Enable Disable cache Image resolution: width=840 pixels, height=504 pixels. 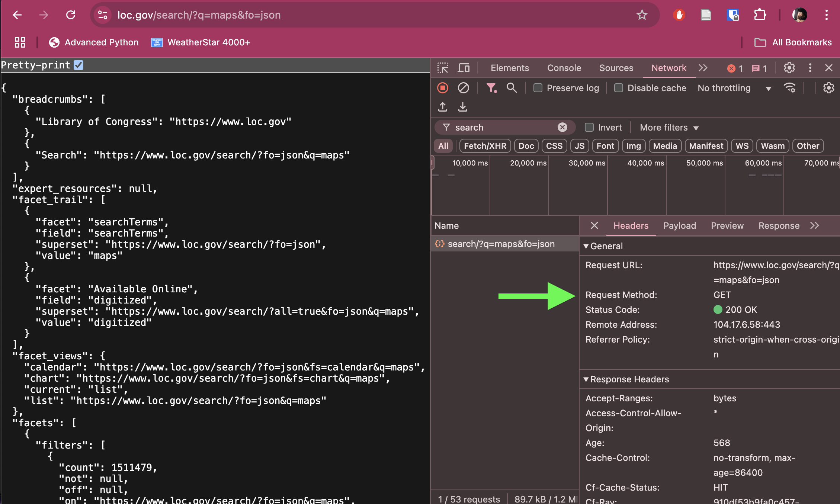[619, 88]
